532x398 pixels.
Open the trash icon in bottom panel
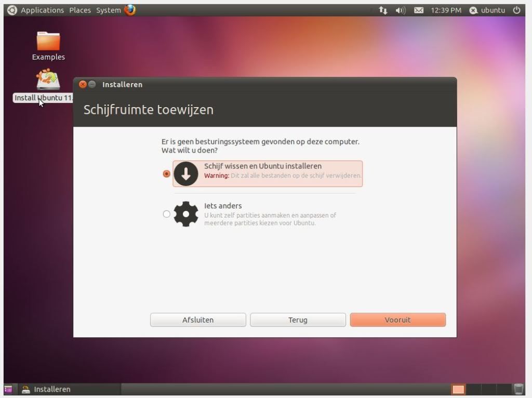click(x=518, y=389)
